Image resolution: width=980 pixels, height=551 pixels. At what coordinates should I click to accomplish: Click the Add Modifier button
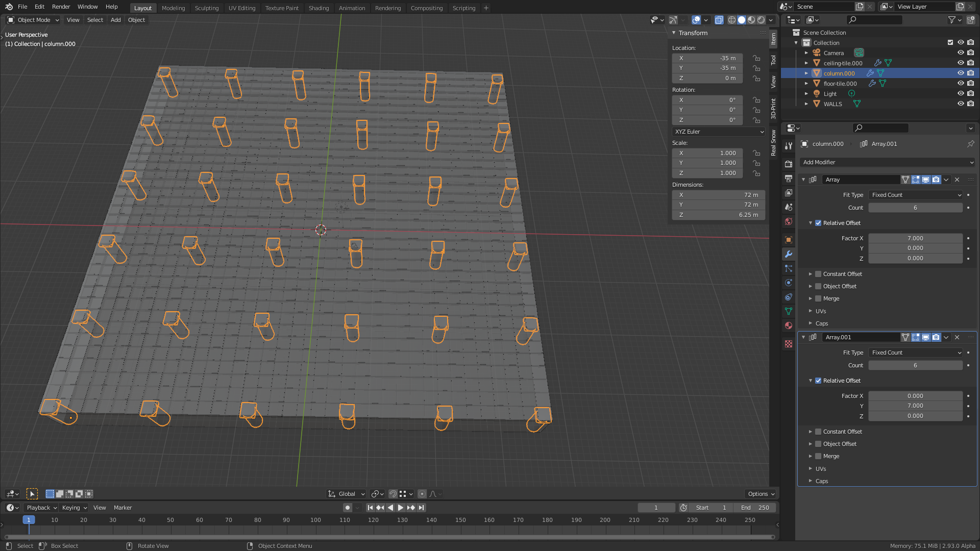coord(887,162)
